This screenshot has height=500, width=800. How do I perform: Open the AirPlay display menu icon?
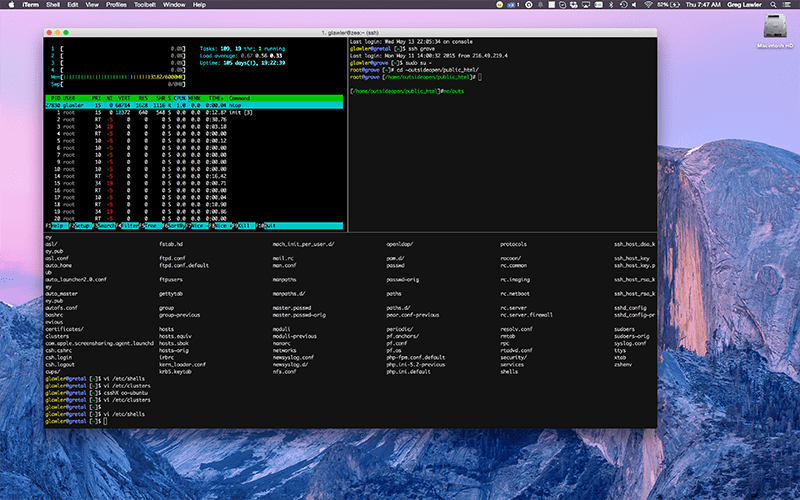pyautogui.click(x=586, y=5)
